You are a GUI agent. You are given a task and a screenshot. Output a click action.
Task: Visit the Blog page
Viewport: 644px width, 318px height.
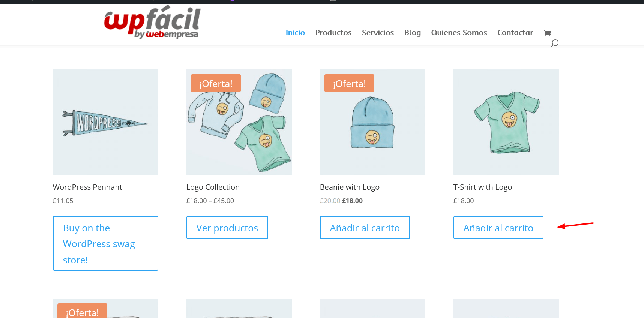[413, 33]
